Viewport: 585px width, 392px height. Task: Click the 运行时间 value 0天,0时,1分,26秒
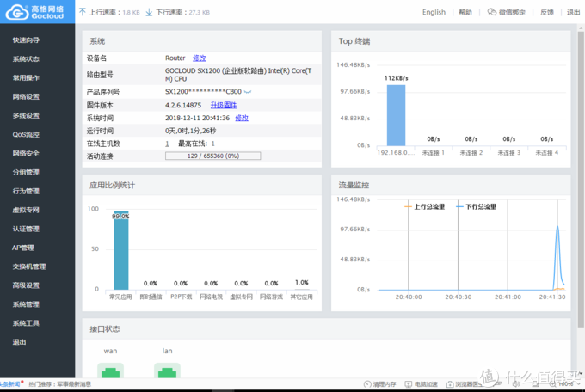(191, 131)
